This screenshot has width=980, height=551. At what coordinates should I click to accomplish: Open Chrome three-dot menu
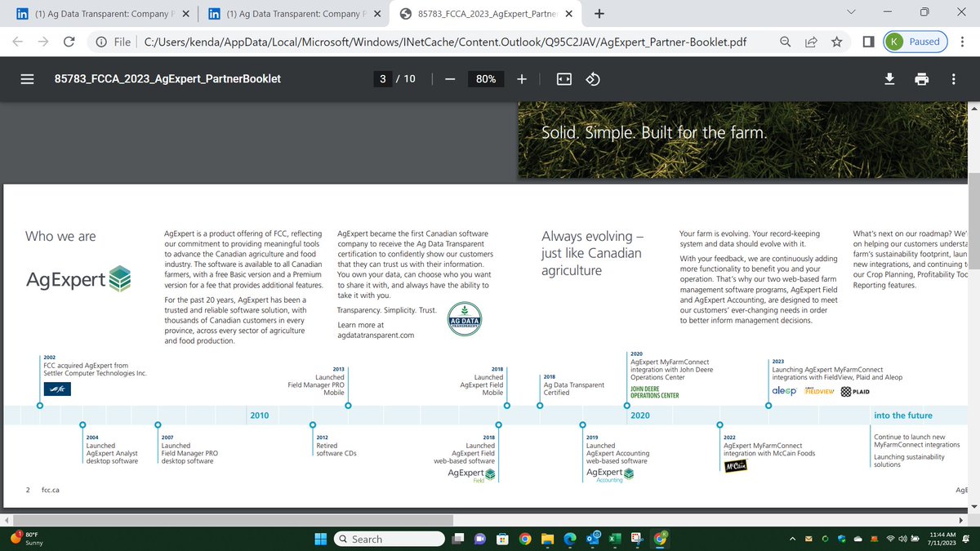coord(962,42)
